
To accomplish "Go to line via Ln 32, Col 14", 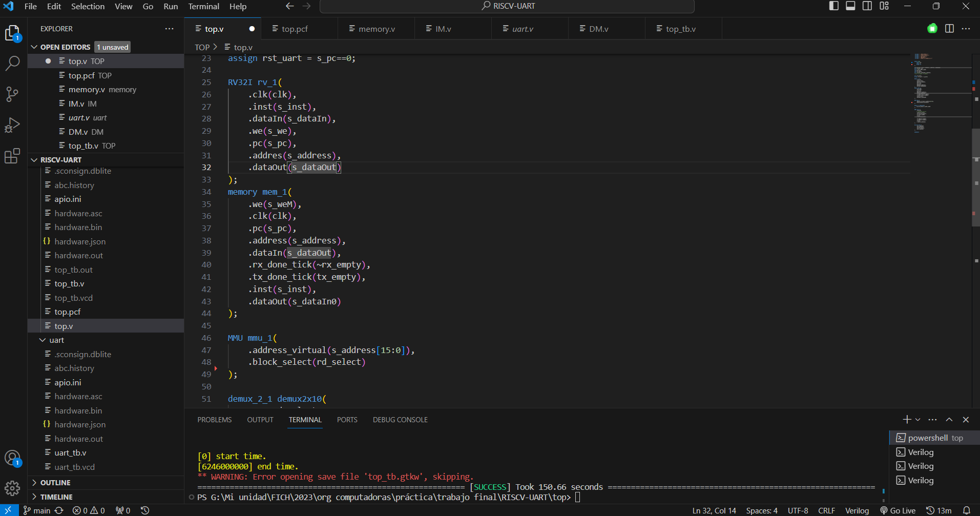I will pos(714,510).
